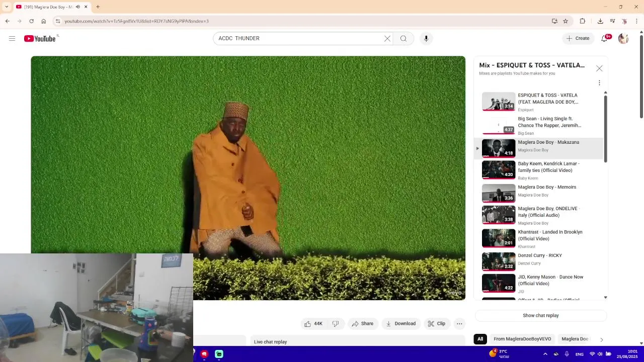The image size is (644, 362).
Task: Clear the search box text
Action: (387, 38)
